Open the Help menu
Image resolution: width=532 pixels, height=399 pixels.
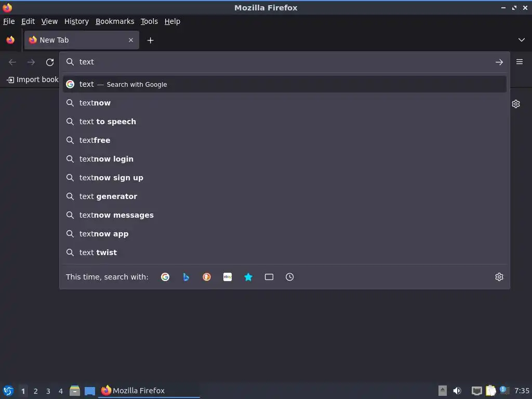click(x=172, y=21)
